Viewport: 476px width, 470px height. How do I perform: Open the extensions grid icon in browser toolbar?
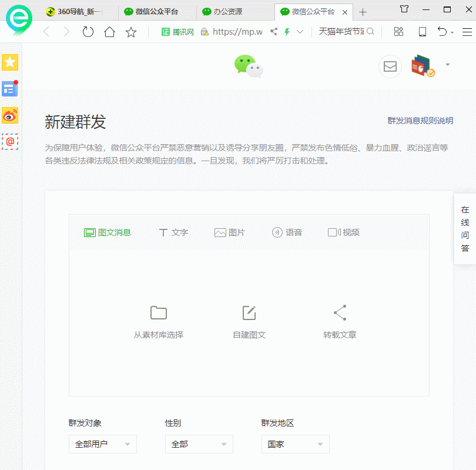(398, 31)
